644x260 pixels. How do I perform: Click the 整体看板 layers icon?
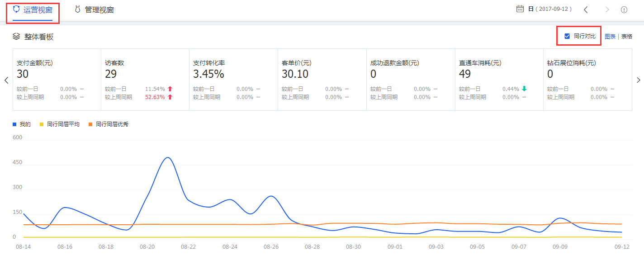tap(16, 36)
